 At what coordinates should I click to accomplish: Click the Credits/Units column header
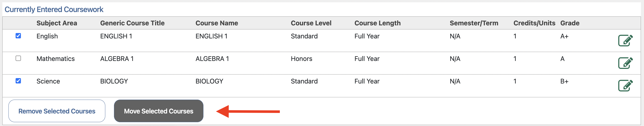point(534,23)
